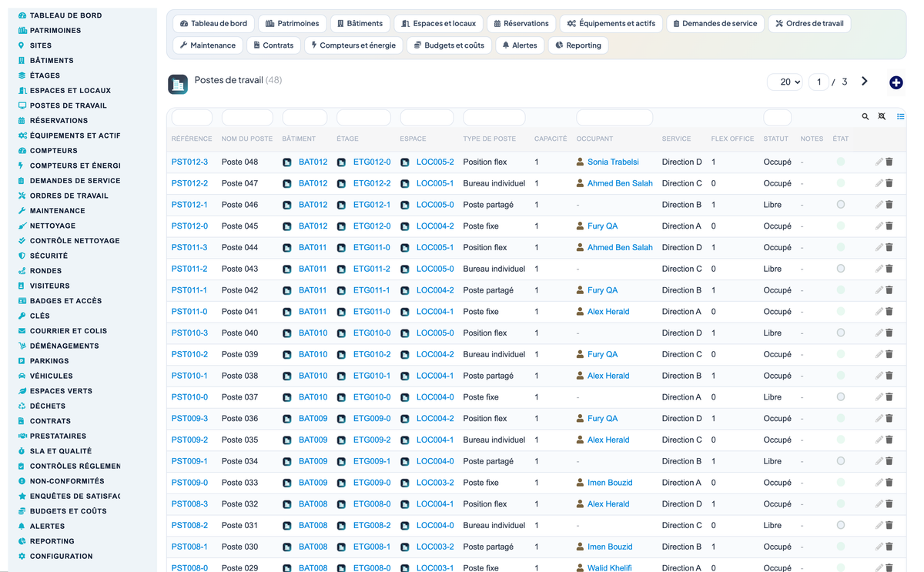The image size is (924, 572).
Task: Delete Poste 045 with trash icon
Action: 889,226
